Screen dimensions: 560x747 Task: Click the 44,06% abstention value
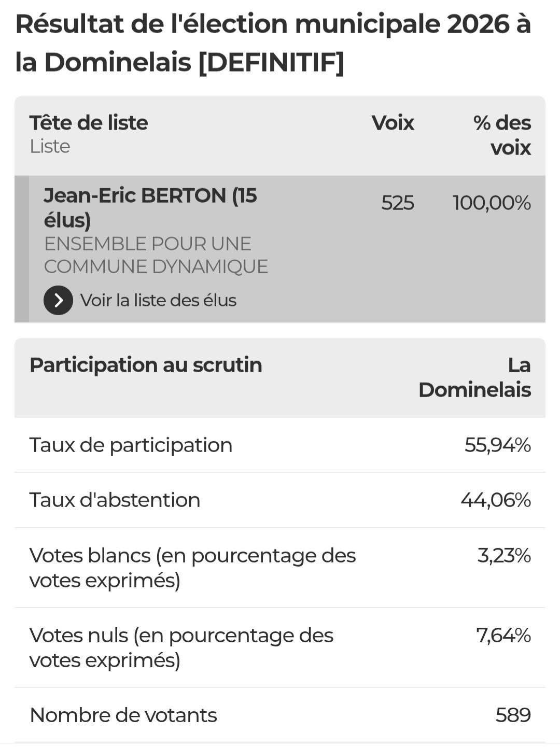(495, 500)
